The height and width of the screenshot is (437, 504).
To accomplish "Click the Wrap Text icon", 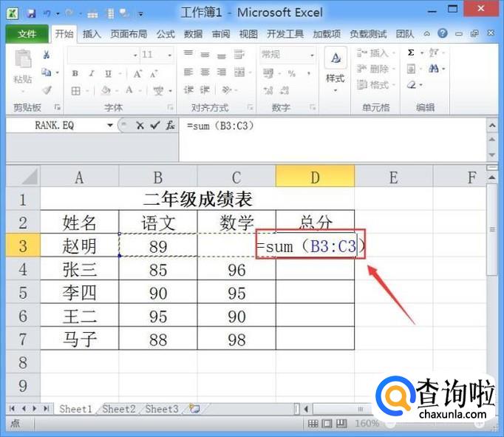I will (239, 54).
